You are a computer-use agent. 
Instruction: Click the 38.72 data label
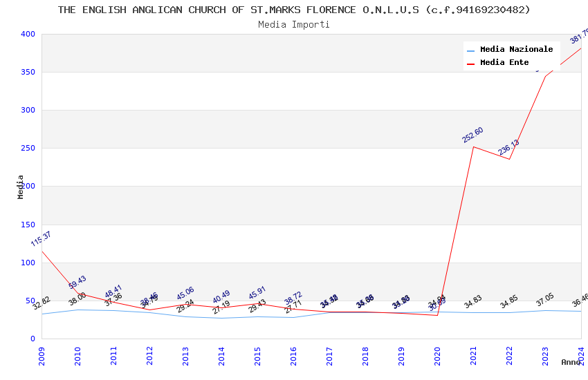point(293,298)
